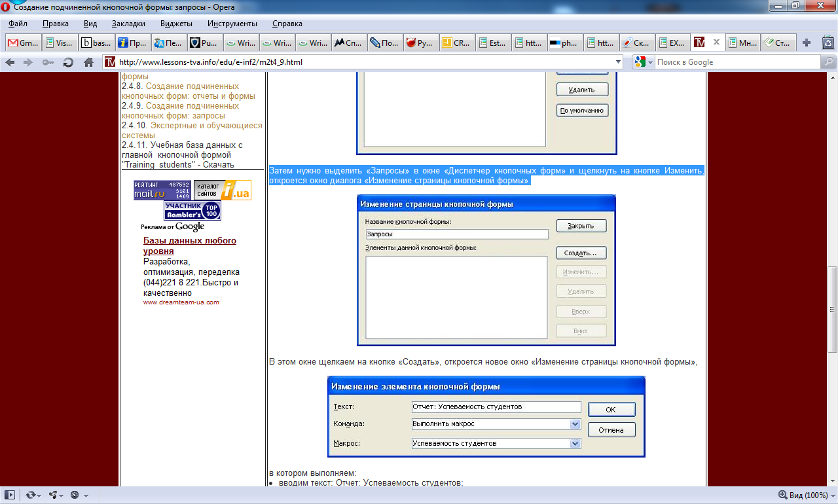Viewport: 838px width, 504px height.
Task: Open the Opera Unite menu in status bar
Action: pos(56,495)
